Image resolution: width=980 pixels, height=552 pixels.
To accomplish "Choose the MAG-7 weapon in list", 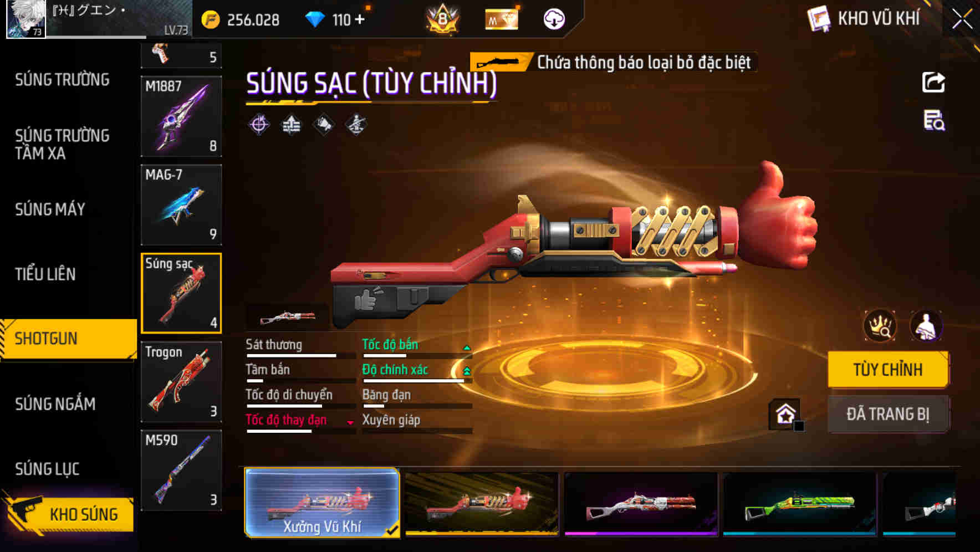I will [x=181, y=205].
